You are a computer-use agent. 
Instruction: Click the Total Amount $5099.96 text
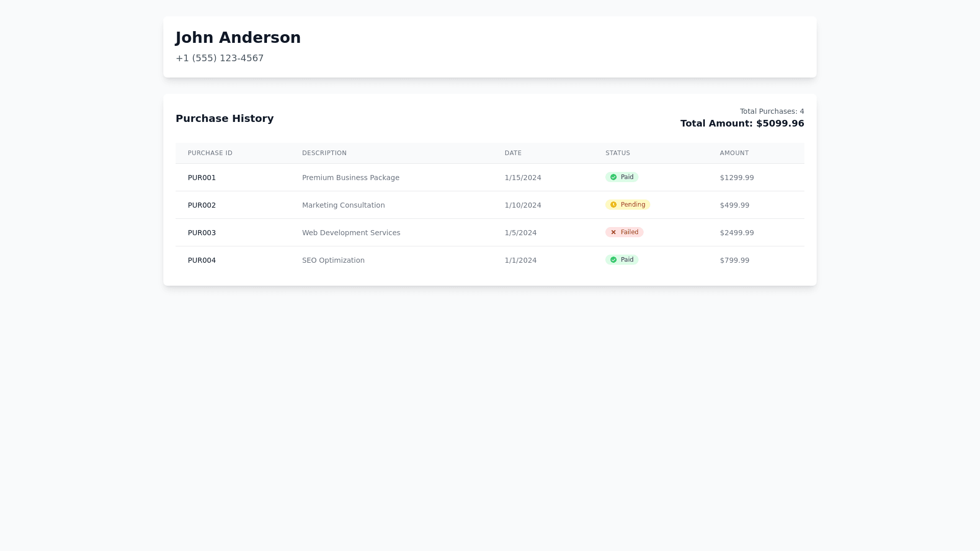click(x=742, y=123)
